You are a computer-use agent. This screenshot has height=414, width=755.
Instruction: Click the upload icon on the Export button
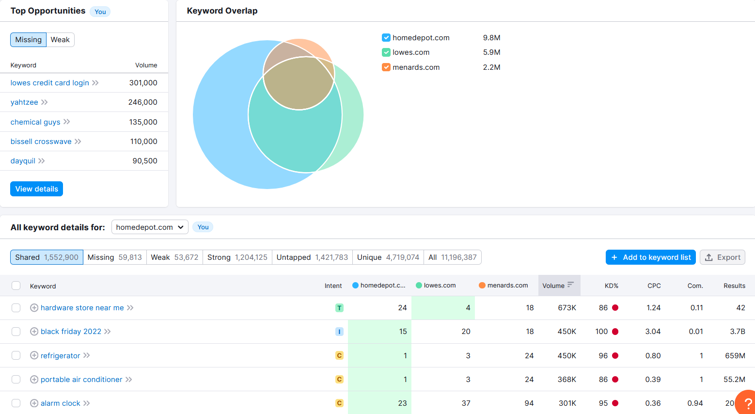(x=709, y=258)
